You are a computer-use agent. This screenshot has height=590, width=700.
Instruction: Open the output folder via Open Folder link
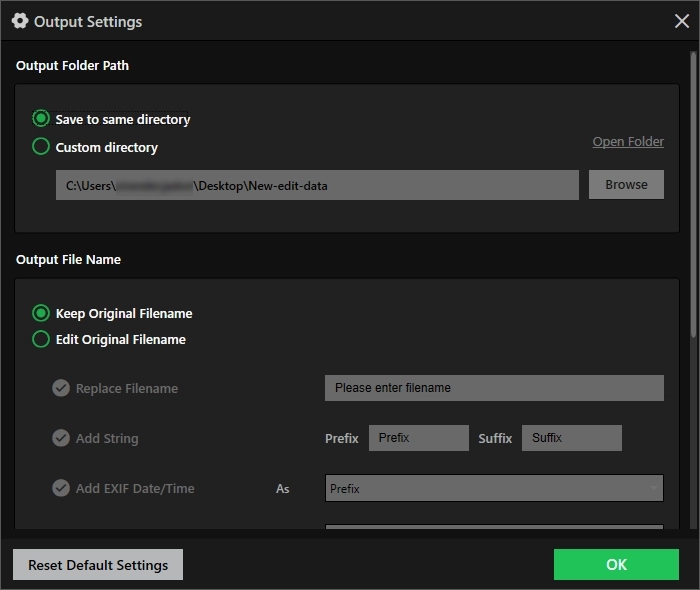click(x=627, y=142)
